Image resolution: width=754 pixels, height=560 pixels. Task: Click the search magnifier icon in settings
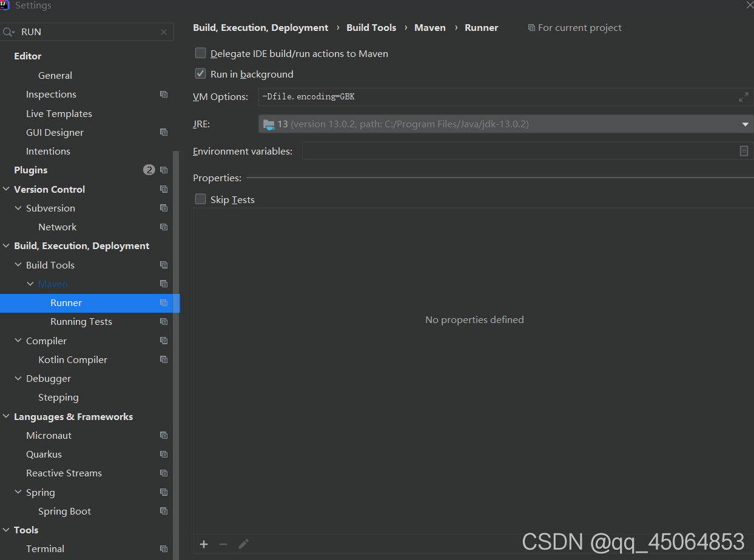pos(8,32)
